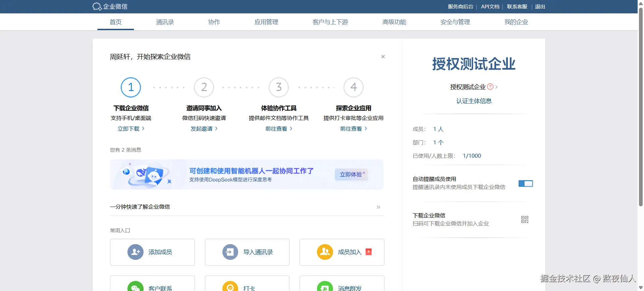Open the API文档 link

point(490,7)
